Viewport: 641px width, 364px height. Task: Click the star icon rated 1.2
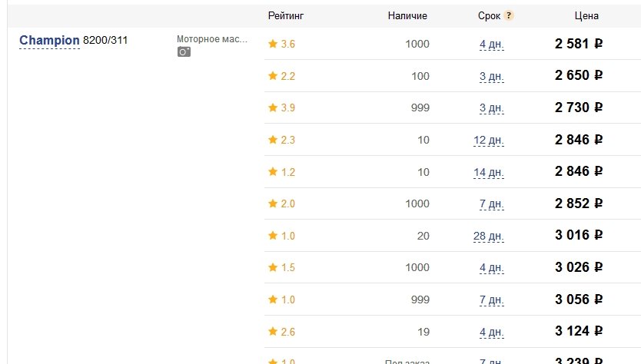[273, 171]
